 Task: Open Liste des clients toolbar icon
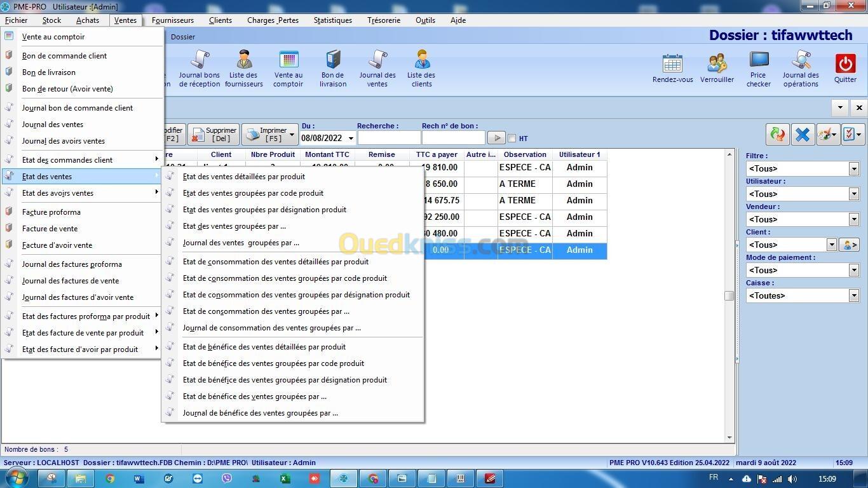(421, 61)
